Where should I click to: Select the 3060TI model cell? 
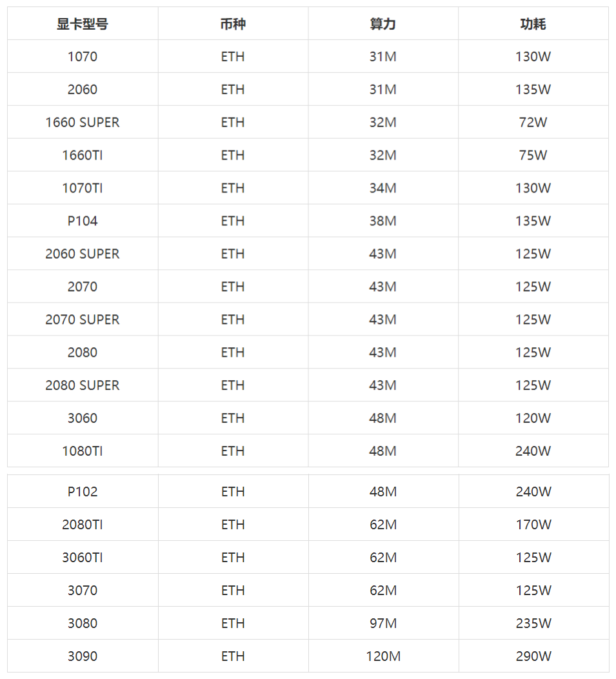point(83,558)
